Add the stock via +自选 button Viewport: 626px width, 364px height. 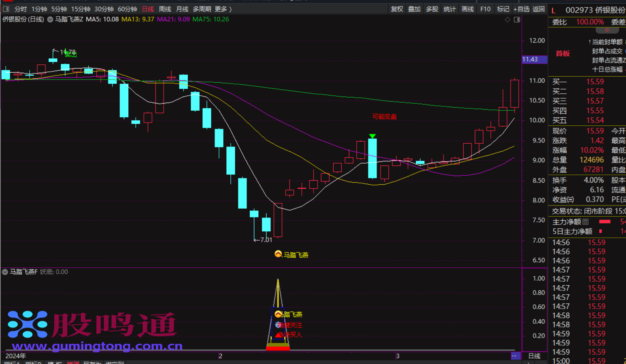point(521,9)
